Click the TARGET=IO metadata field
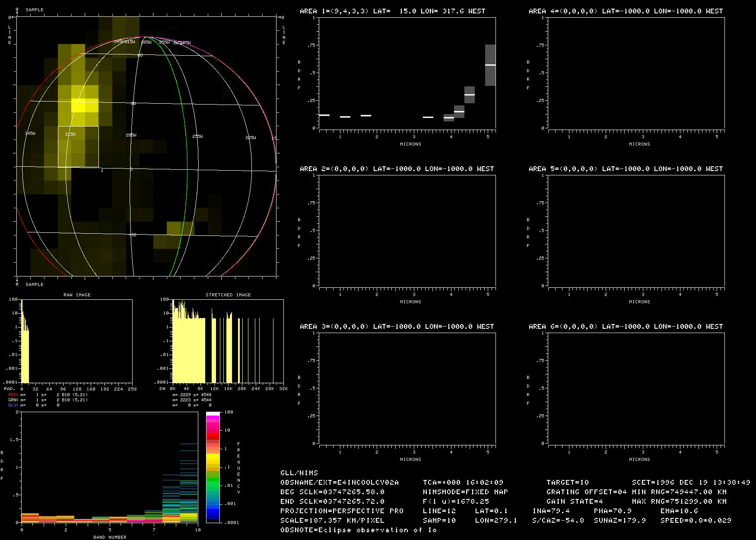 tap(567, 482)
